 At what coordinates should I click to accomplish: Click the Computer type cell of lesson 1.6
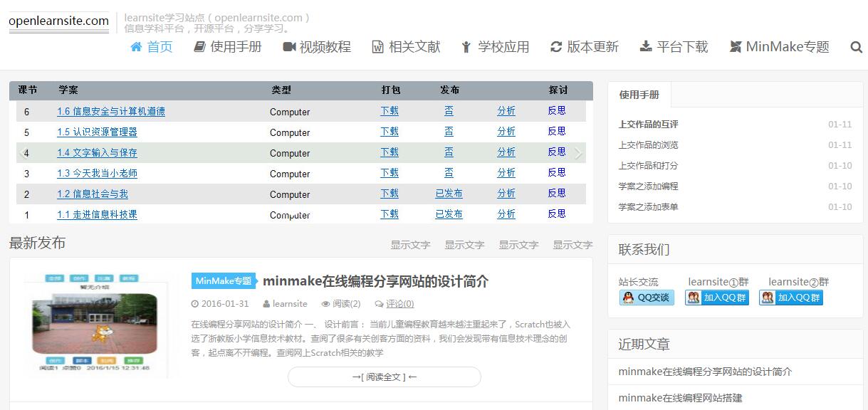[290, 112]
